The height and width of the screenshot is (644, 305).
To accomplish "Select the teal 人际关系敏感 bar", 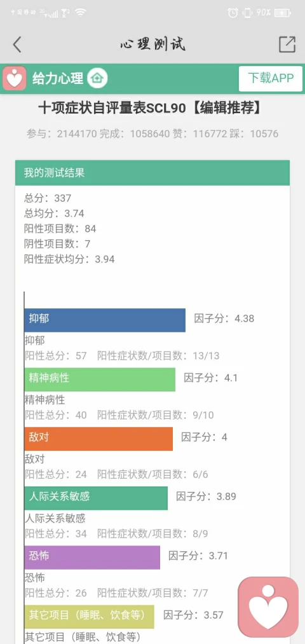I will tap(96, 498).
